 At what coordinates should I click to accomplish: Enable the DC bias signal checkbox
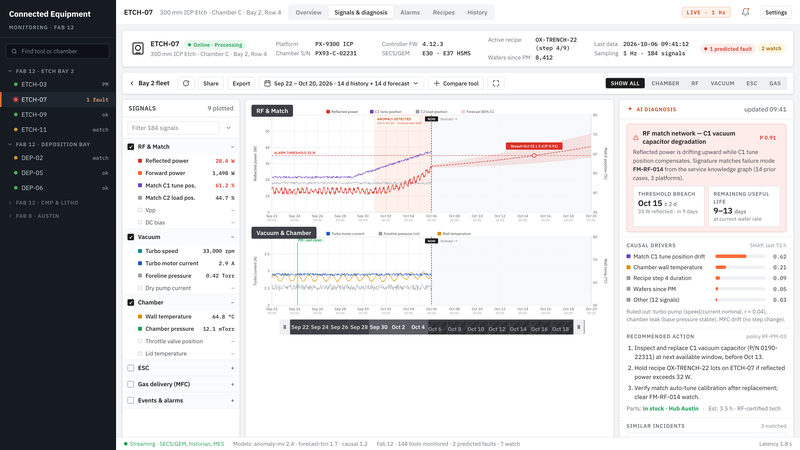click(140, 222)
